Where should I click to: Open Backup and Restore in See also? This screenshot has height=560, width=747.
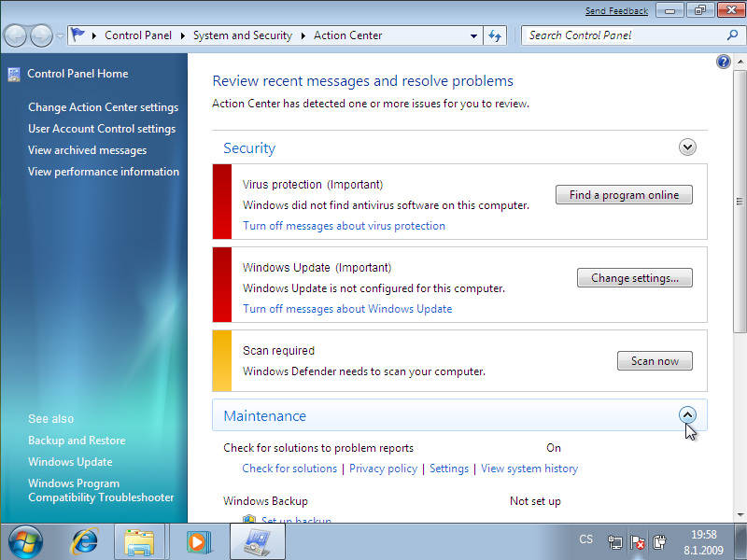click(x=77, y=441)
